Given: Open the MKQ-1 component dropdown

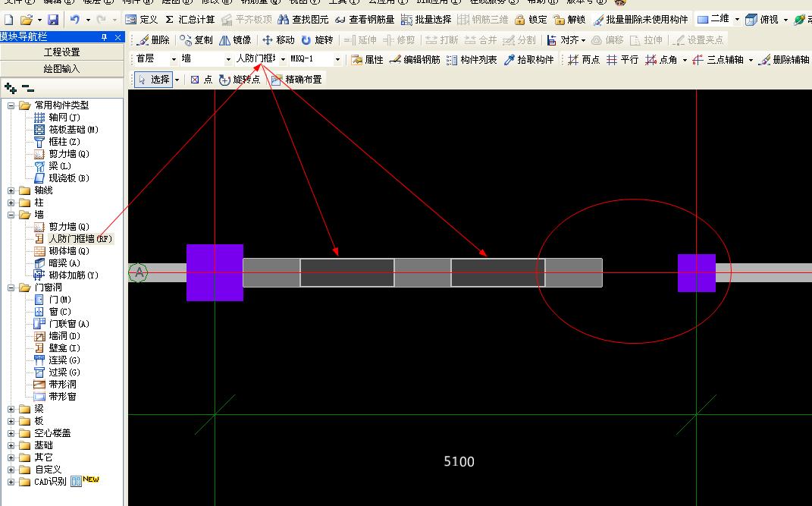Looking at the screenshot, I should [x=337, y=60].
